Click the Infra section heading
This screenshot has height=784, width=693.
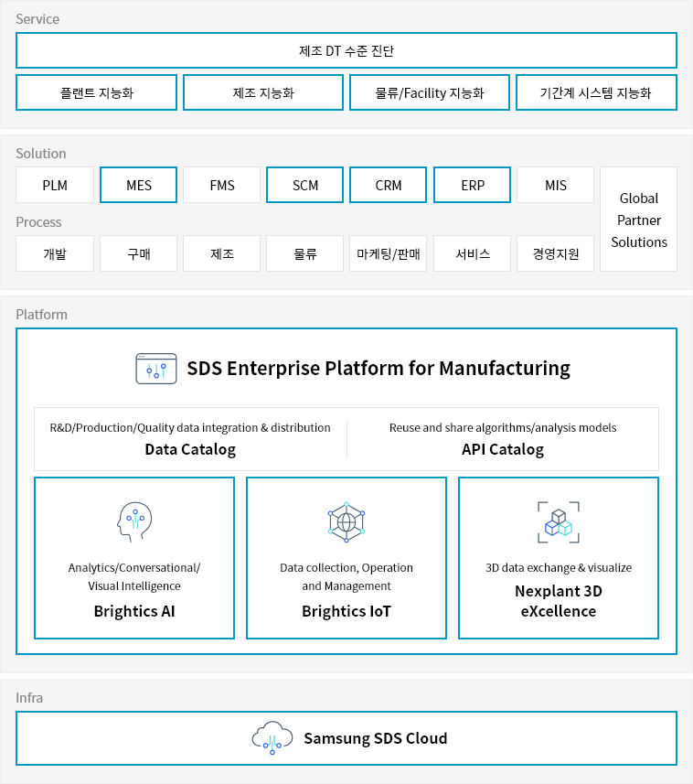(29, 697)
